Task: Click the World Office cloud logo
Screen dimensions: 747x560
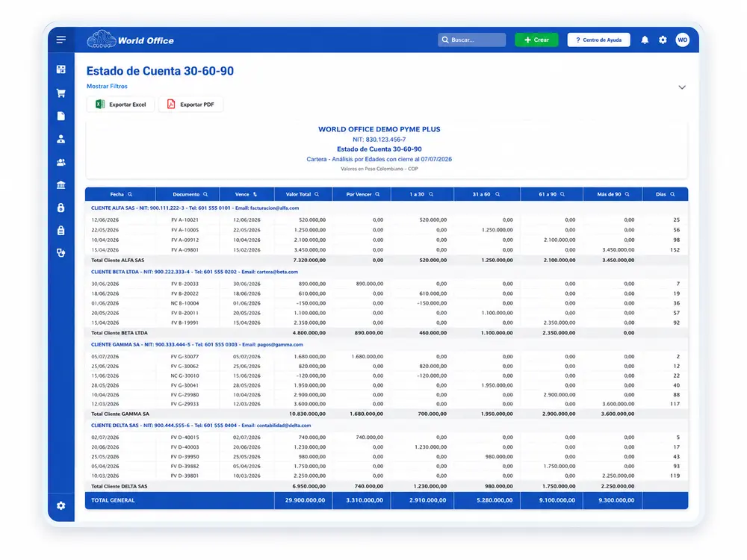Action: coord(130,40)
